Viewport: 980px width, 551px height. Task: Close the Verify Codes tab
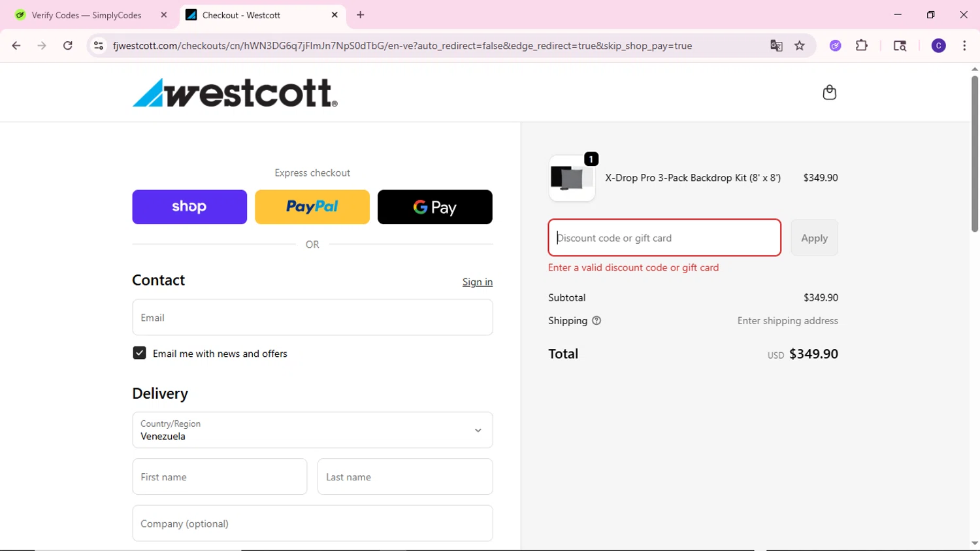(164, 15)
